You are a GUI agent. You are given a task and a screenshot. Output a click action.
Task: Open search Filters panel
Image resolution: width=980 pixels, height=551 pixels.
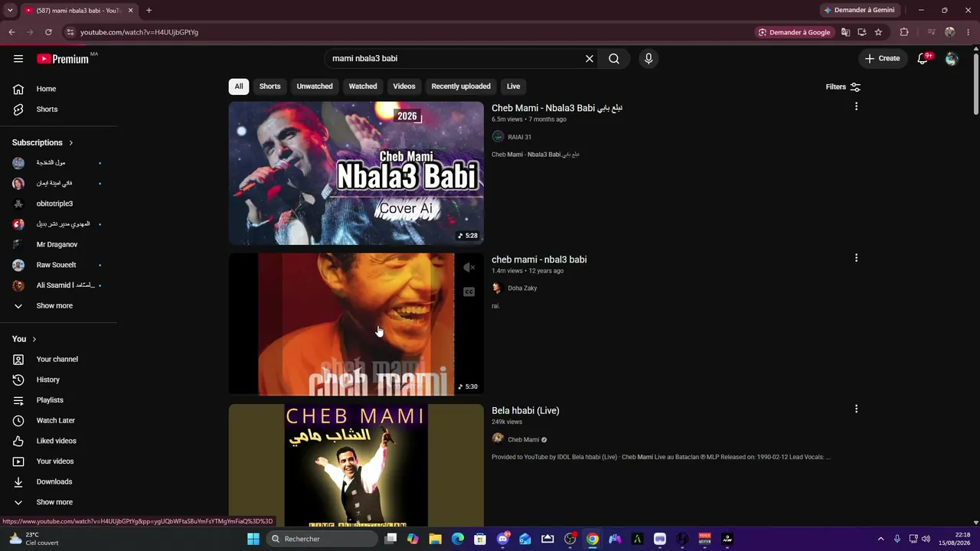(843, 86)
